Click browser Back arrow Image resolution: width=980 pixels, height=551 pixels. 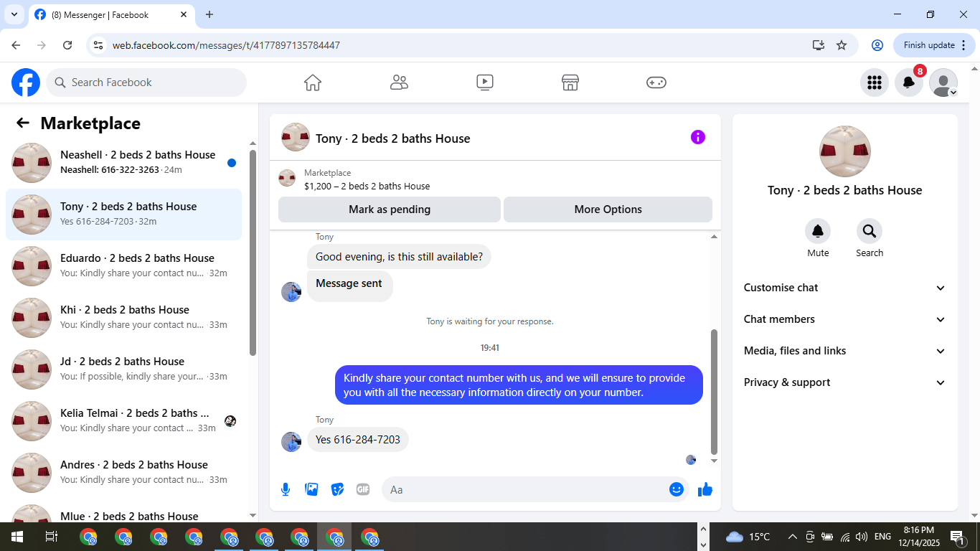point(16,45)
